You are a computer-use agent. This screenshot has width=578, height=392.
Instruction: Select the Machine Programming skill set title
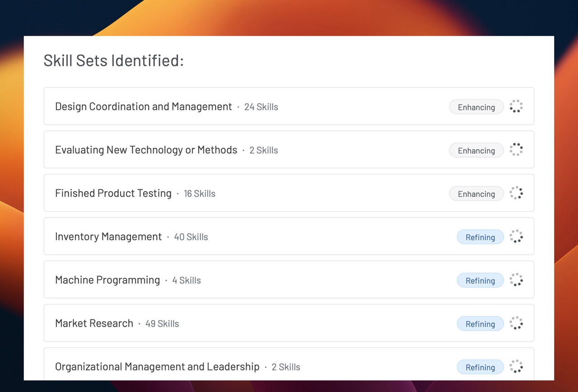(x=107, y=280)
